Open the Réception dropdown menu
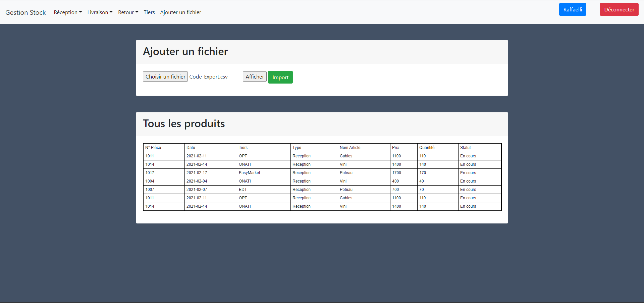Viewport: 644px width, 303px height. click(x=68, y=12)
